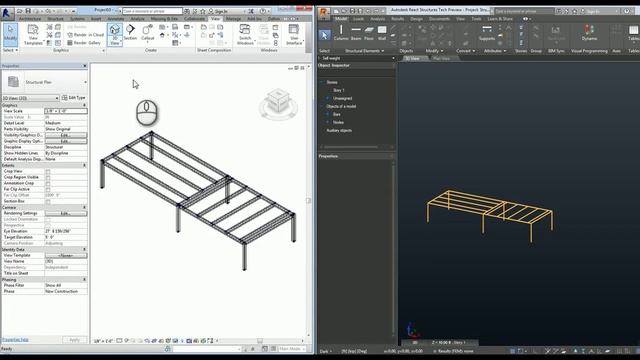Select the Floor tool in React Structures
Image resolution: width=640 pixels, height=360 pixels.
click(x=369, y=32)
